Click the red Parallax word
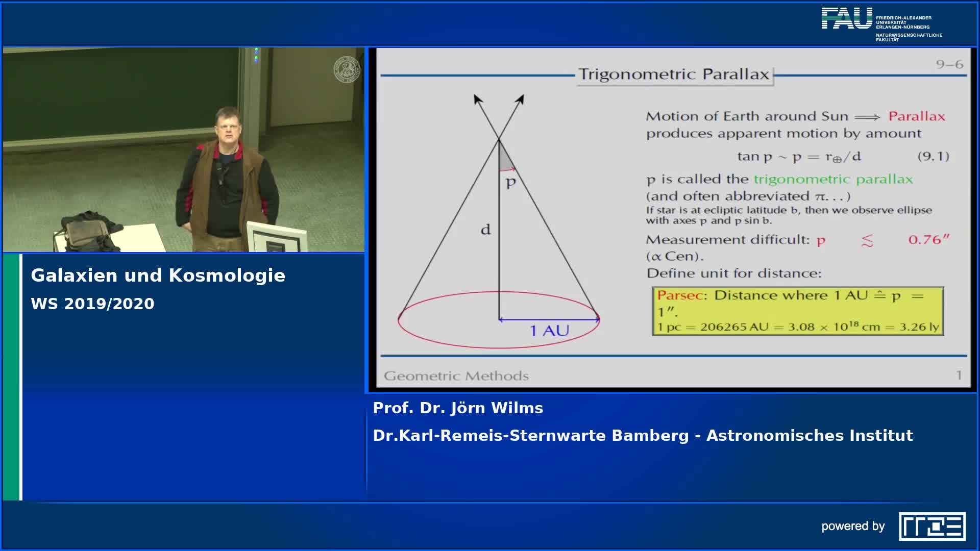This screenshot has width=980, height=551. 916,116
